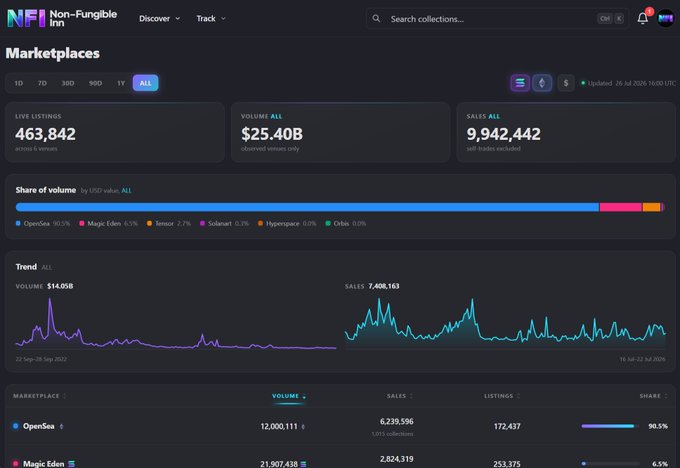
Task: Select the ALL time range
Action: pos(146,83)
